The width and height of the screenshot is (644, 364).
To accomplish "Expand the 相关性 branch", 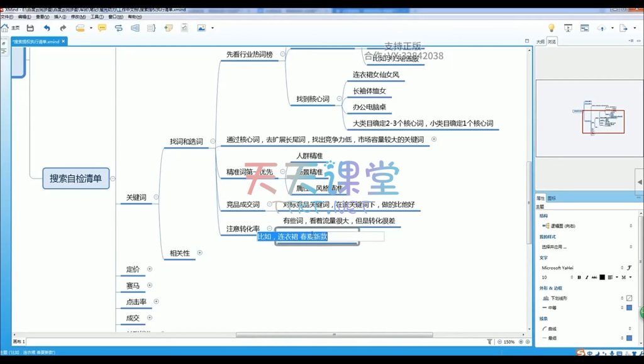I will [x=199, y=253].
